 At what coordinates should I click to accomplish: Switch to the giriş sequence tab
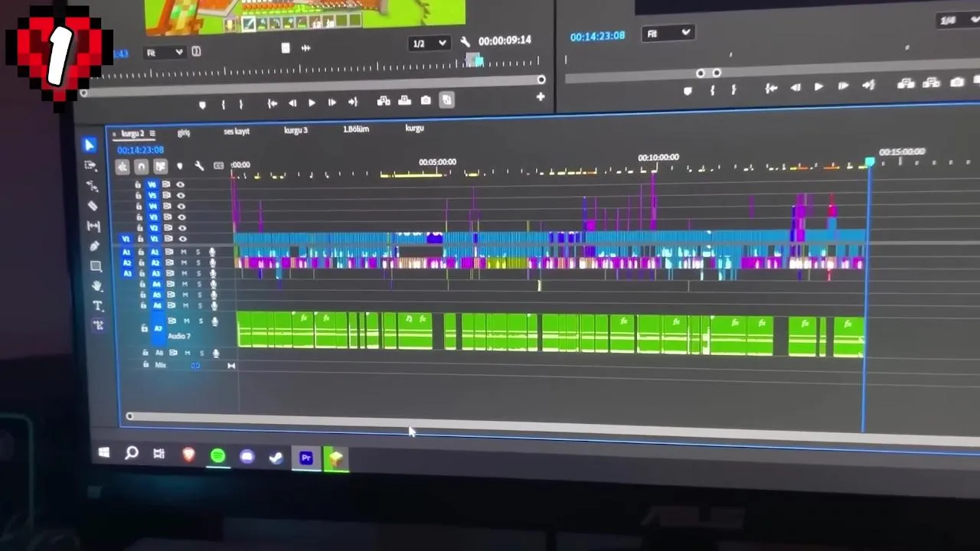pos(184,133)
